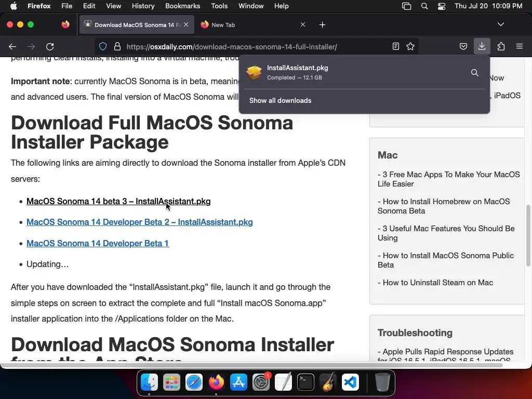Open 3 Free Mac Apps sidebar article

[x=448, y=179]
